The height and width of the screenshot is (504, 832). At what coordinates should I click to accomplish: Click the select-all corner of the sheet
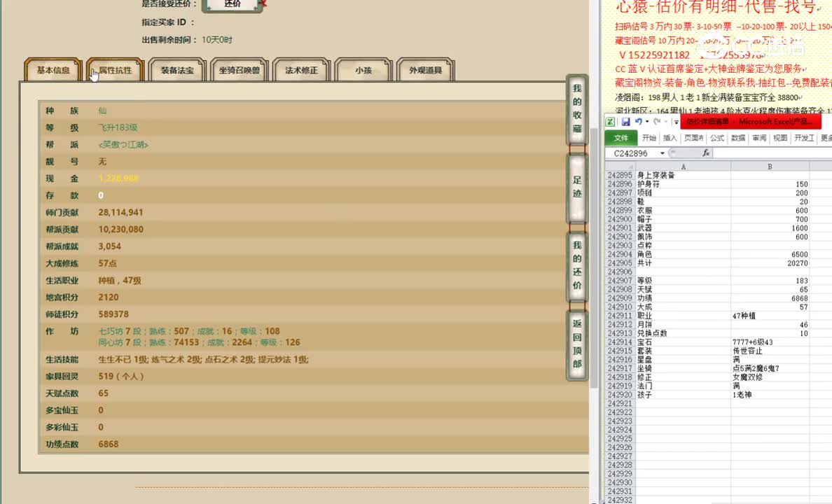click(x=620, y=167)
